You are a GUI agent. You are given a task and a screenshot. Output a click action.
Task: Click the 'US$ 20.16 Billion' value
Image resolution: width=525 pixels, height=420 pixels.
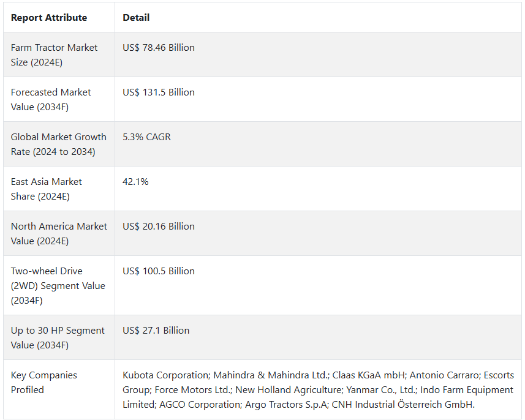(159, 227)
